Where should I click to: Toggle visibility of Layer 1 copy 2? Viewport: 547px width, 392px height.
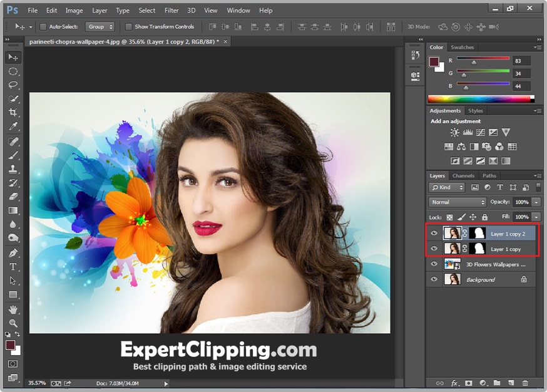point(434,233)
